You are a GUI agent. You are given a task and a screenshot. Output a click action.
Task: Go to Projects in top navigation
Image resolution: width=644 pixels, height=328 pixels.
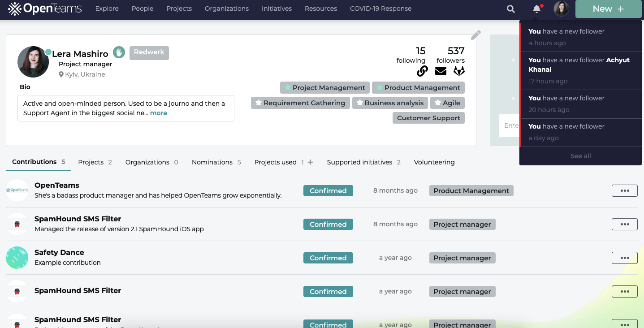tap(179, 9)
